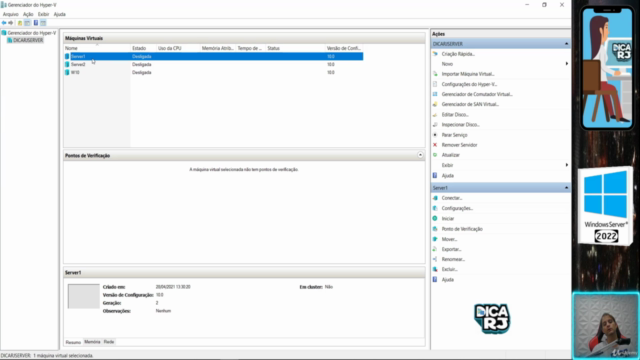Open the Ação menu
The width and height of the screenshot is (640, 360).
click(28, 14)
